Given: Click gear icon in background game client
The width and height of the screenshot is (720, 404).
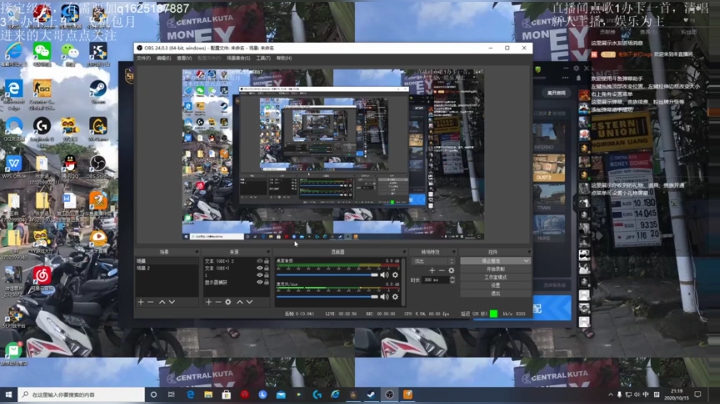Looking at the screenshot, I should pos(576,68).
